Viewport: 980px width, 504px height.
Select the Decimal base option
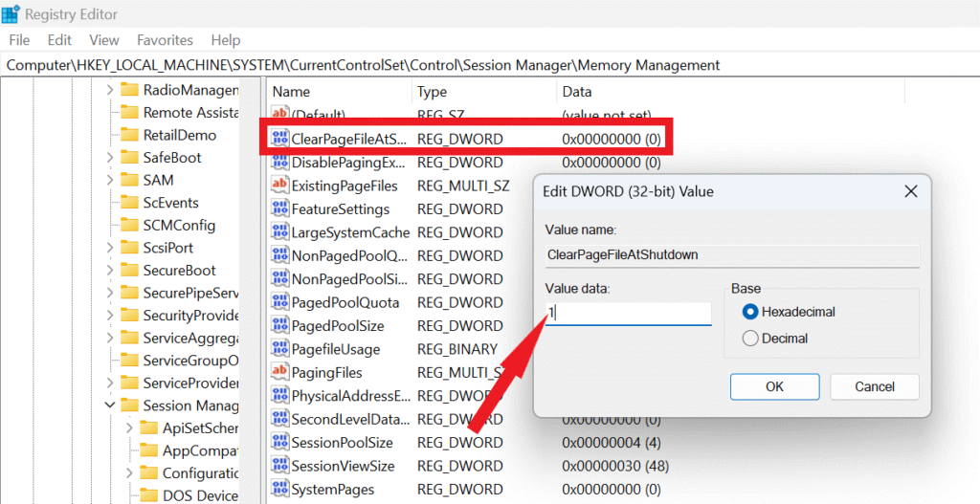click(750, 339)
